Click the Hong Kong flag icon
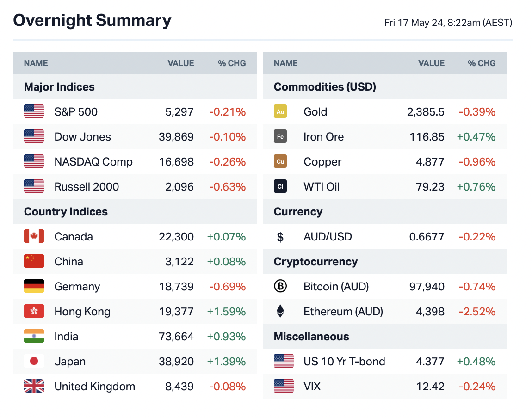532x418 pixels. pos(34,311)
